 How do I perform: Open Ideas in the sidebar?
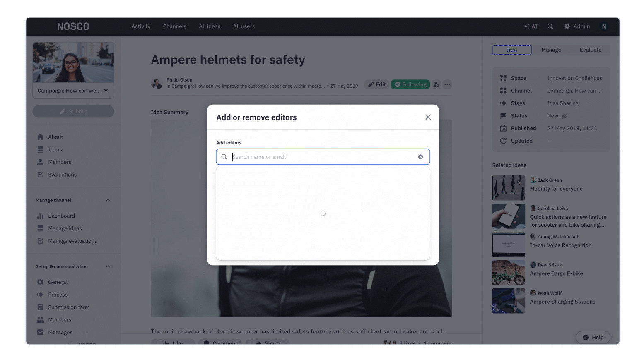[x=55, y=149]
